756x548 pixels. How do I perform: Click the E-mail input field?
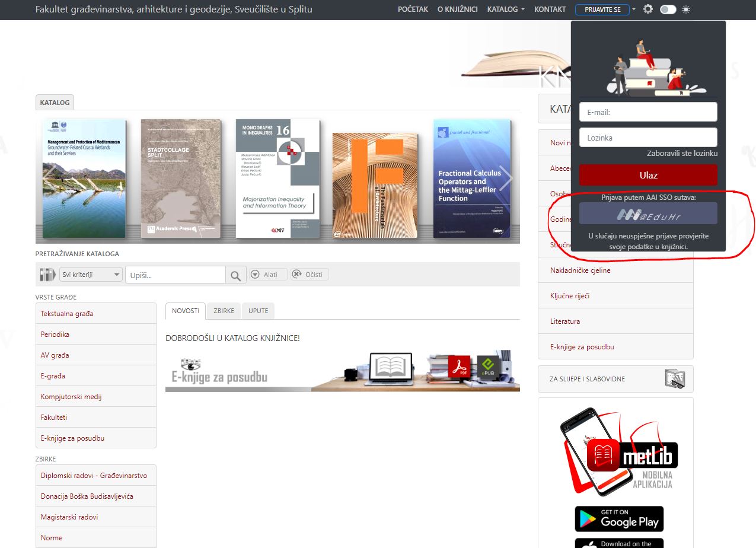pos(648,112)
